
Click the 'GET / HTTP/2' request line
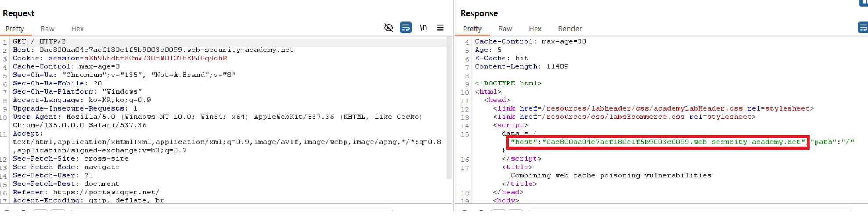(x=39, y=41)
